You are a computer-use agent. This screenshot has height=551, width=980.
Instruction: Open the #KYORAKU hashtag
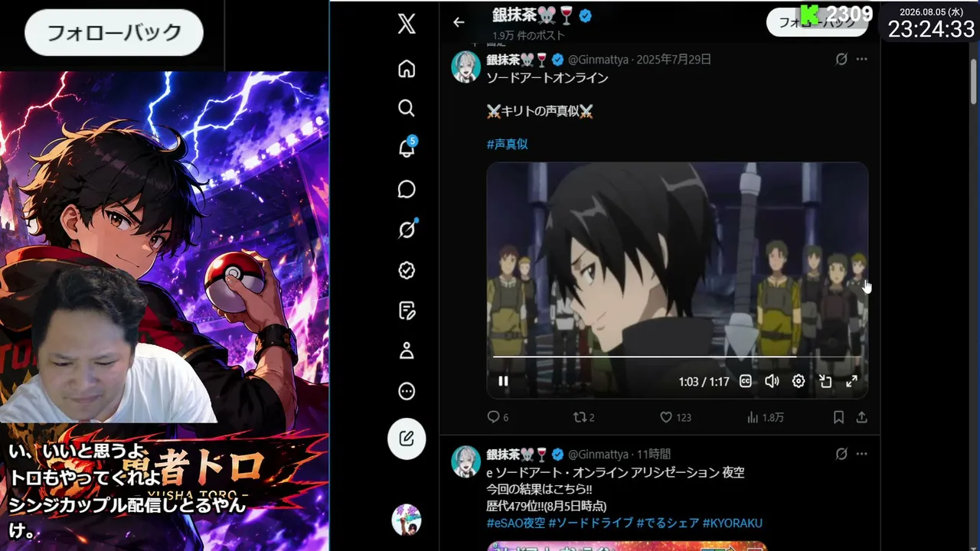tap(733, 523)
